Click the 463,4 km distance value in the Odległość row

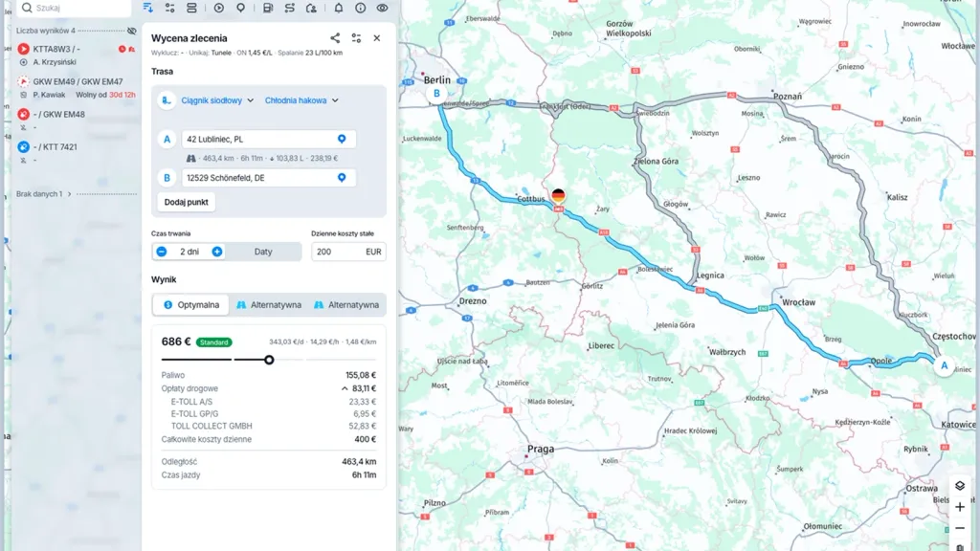[359, 462]
